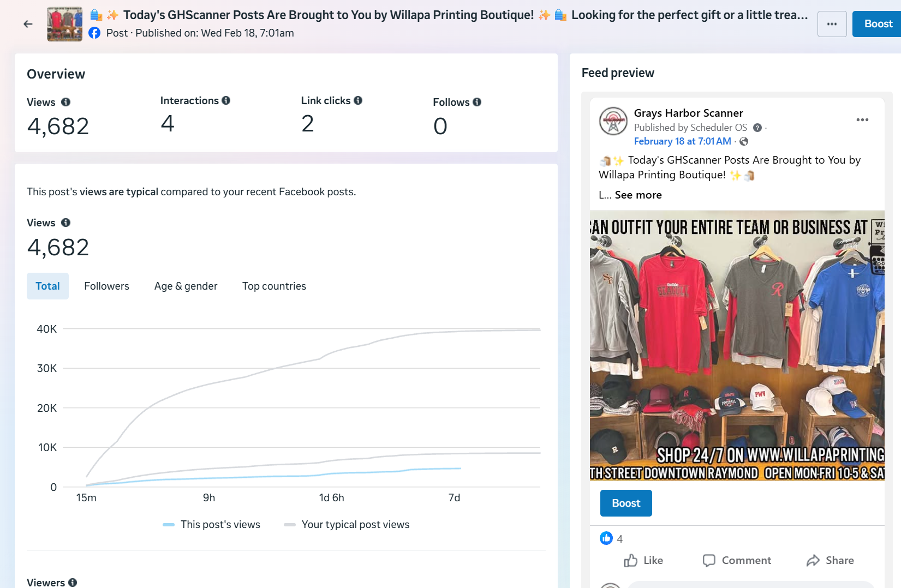
Task: Click info icon next to Link clicks
Action: click(x=358, y=100)
